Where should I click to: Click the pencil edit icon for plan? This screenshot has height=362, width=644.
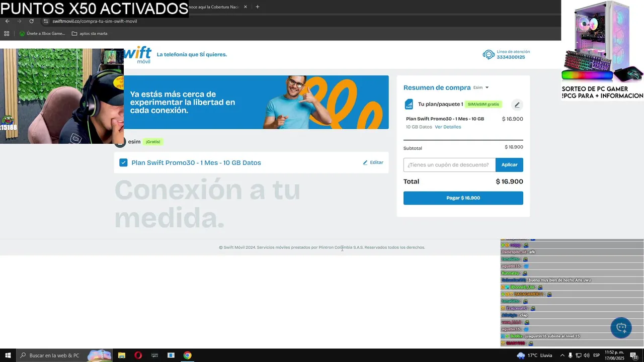click(x=517, y=105)
